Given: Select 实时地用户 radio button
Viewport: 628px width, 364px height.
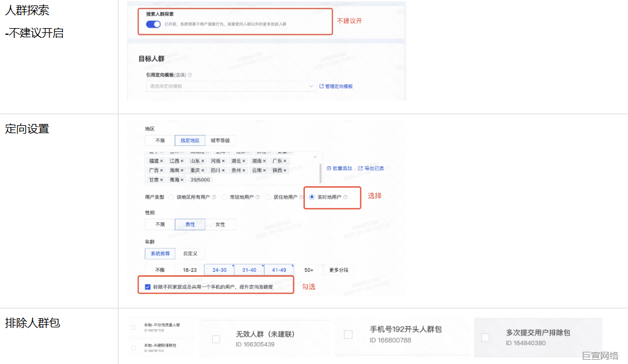Looking at the screenshot, I should [312, 197].
